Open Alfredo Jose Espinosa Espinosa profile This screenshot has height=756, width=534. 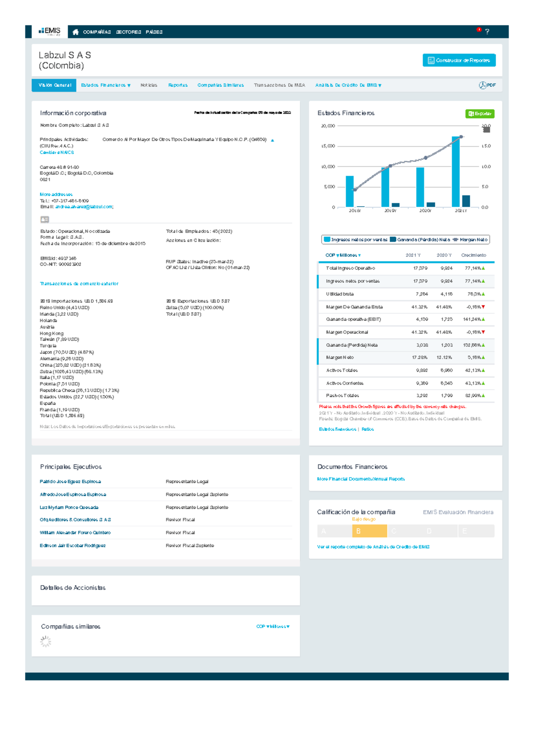pyautogui.click(x=73, y=495)
